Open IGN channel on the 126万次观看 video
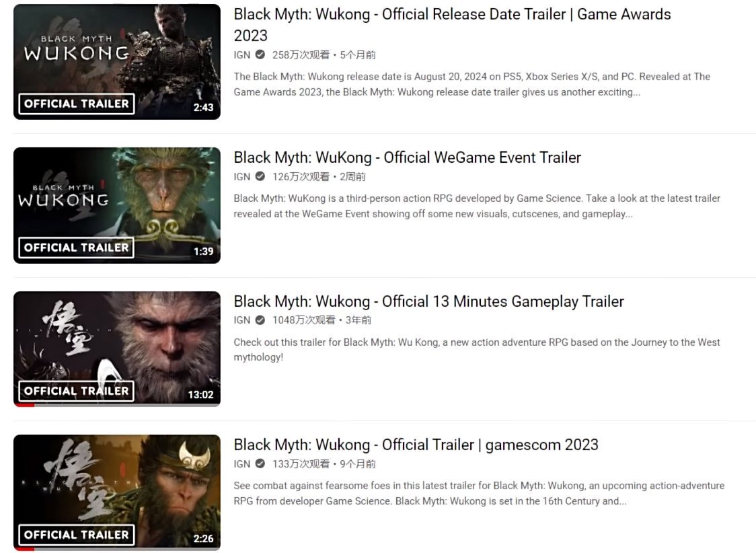756x553 pixels. pos(242,177)
